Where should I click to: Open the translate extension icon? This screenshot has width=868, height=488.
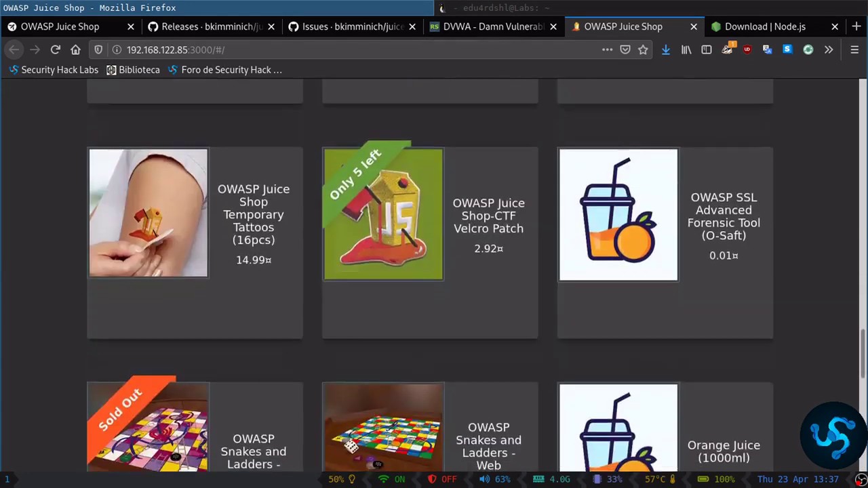768,49
